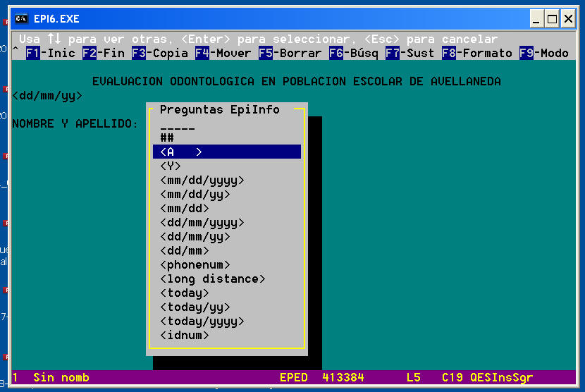Viewport: 585px width, 392px height.
Task: Activate the F6-Búsq search function label
Action: point(353,53)
